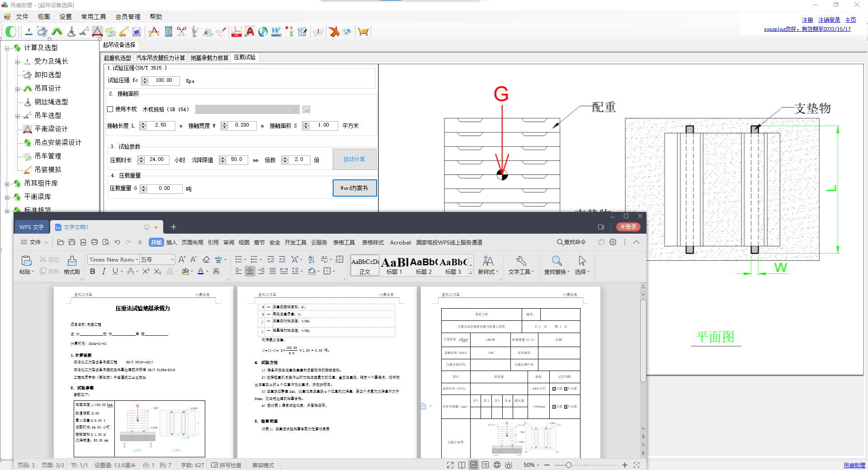Click the clear formatting eraser icon
This screenshot has width=868, height=470.
[x=206, y=259]
